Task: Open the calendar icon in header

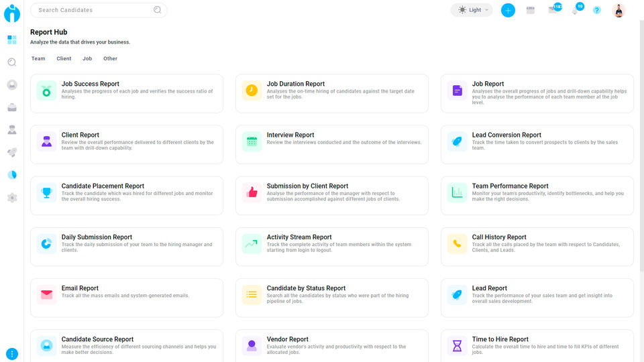Action: [531, 10]
